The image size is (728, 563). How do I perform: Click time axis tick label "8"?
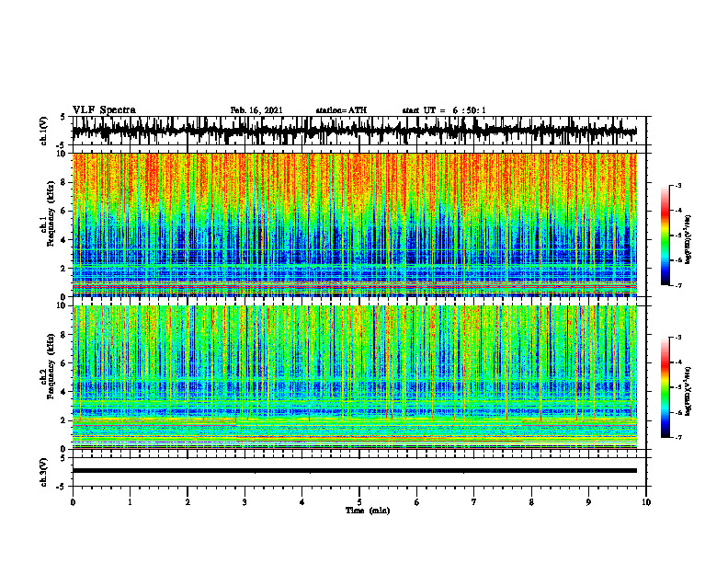click(531, 502)
